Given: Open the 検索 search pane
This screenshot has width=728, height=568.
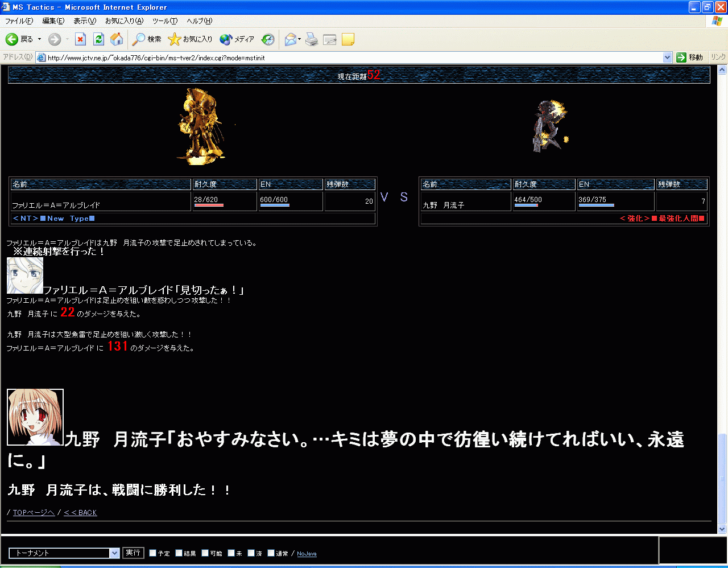Looking at the screenshot, I should 147,39.
